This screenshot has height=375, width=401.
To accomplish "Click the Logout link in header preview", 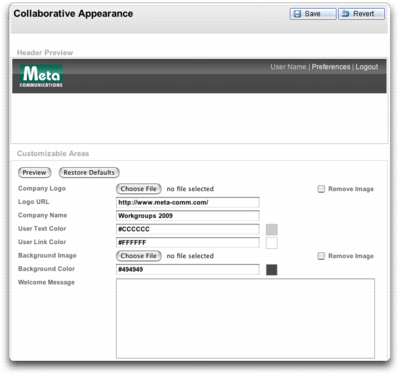I will 367,67.
